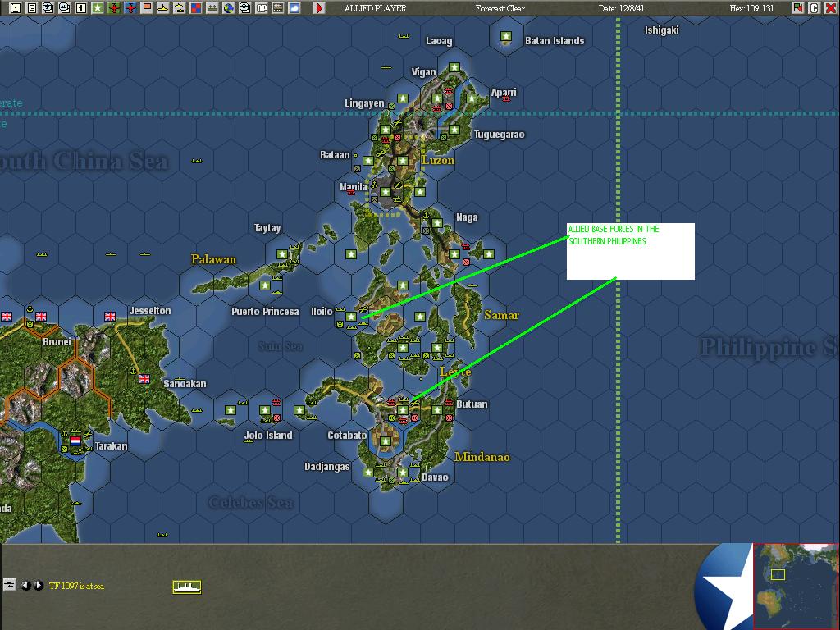Click the Butuan base label

472,404
